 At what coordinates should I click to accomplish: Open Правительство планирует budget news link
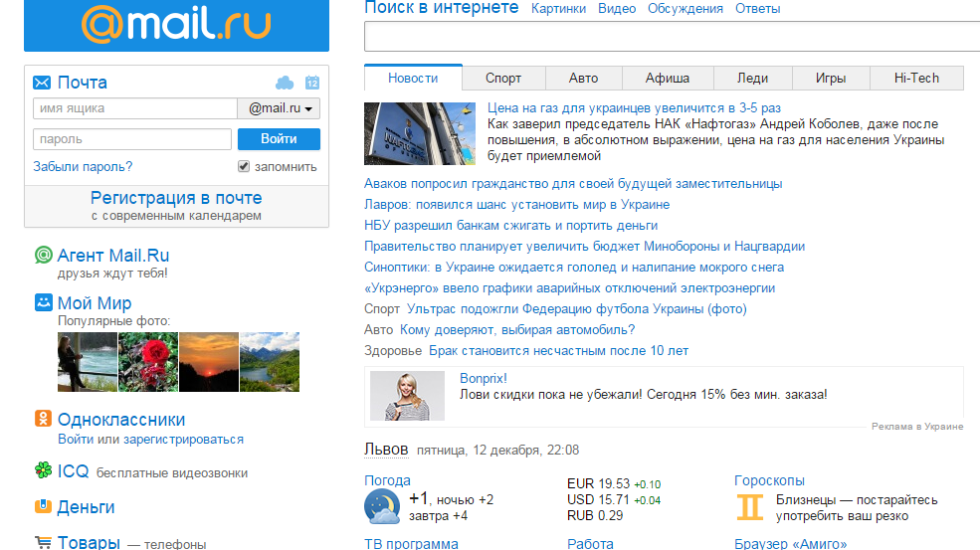click(584, 247)
